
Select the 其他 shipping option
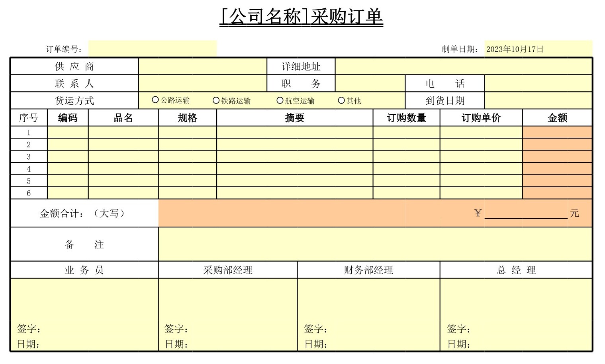(x=341, y=101)
